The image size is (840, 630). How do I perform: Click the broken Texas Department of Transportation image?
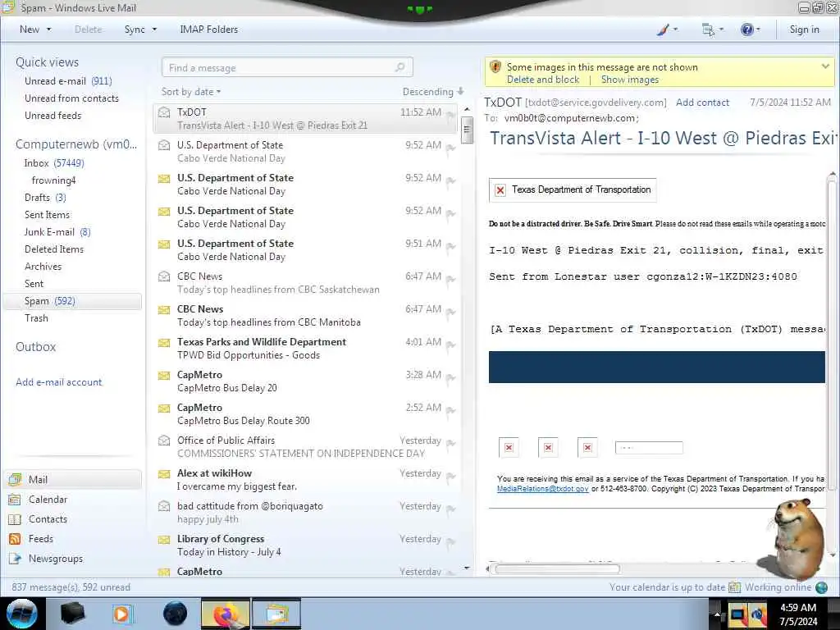[572, 190]
